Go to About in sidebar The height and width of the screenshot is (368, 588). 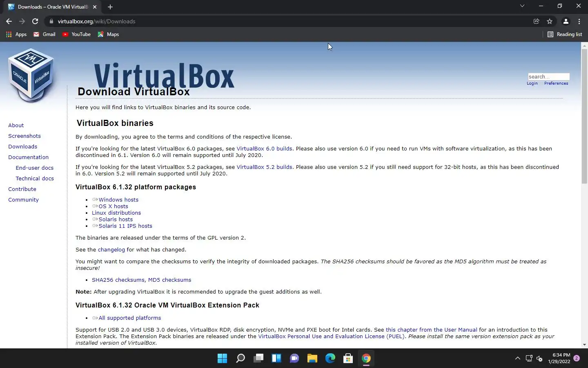click(x=16, y=126)
